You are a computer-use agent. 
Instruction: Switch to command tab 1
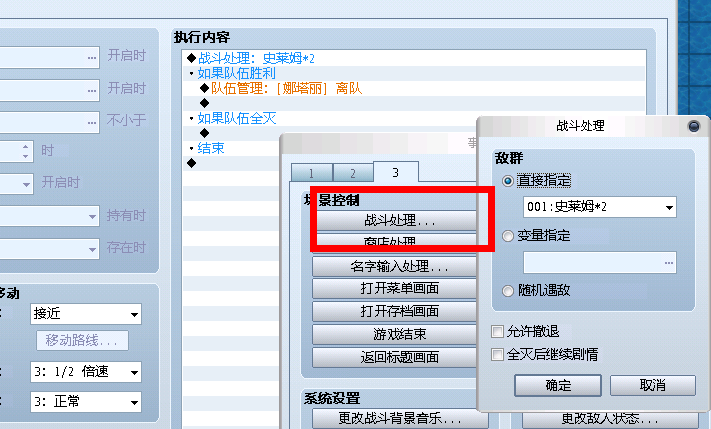(312, 173)
